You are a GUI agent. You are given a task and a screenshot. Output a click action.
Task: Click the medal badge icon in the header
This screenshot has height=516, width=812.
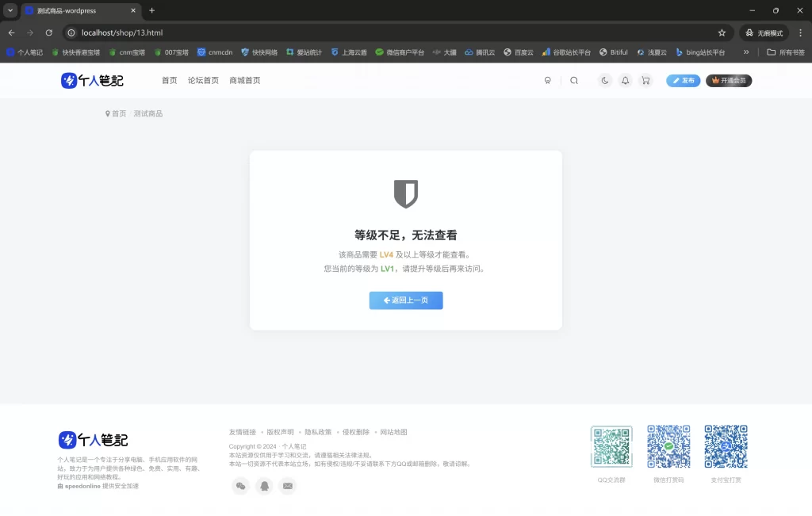(547, 80)
